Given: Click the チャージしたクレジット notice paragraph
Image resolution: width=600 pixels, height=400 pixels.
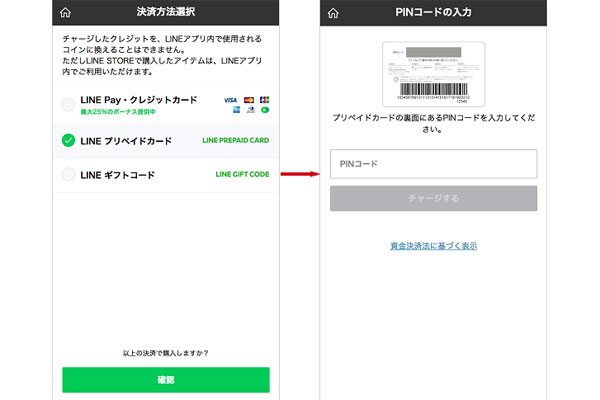Looking at the screenshot, I should [x=162, y=55].
